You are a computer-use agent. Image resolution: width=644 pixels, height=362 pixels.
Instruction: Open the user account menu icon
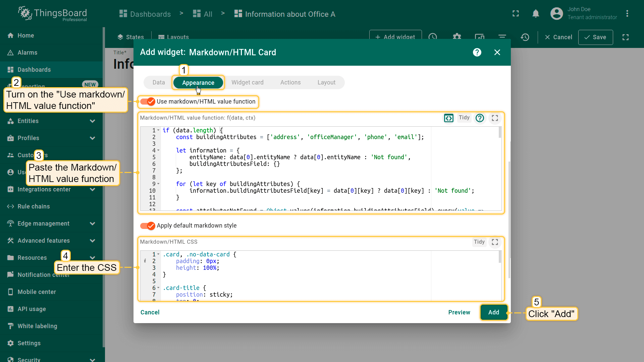point(556,14)
